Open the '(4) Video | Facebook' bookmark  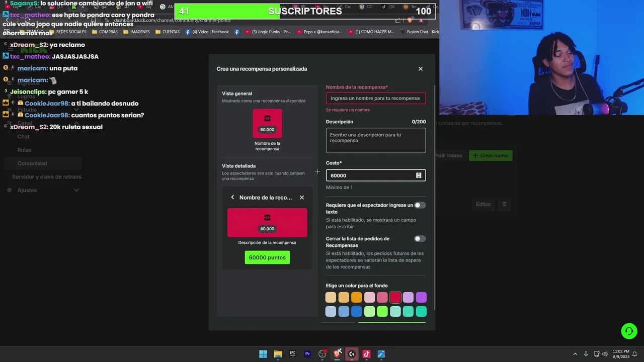[207, 32]
